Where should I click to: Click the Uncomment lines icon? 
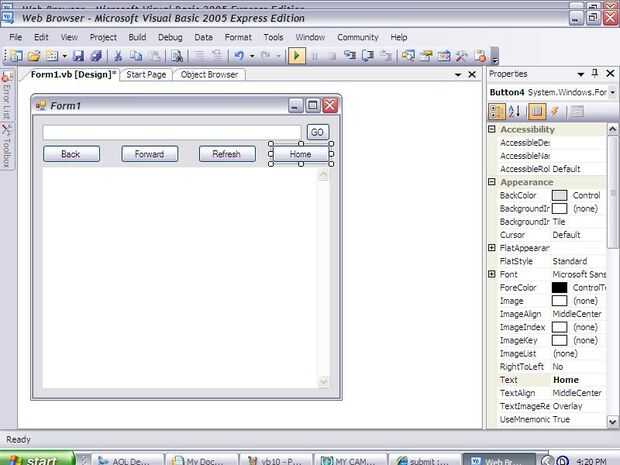(x=218, y=56)
